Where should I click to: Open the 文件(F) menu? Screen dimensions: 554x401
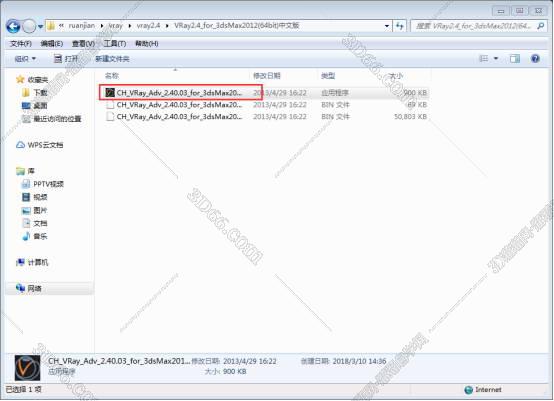tap(20, 43)
